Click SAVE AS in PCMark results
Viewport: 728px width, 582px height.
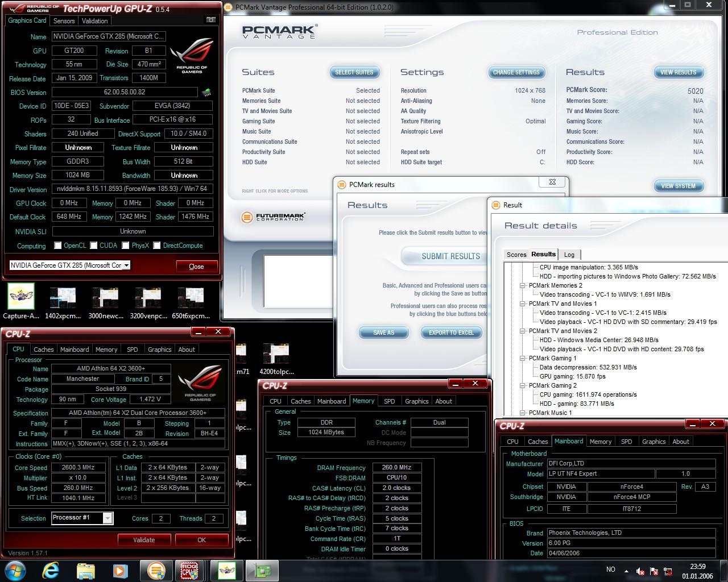(383, 332)
